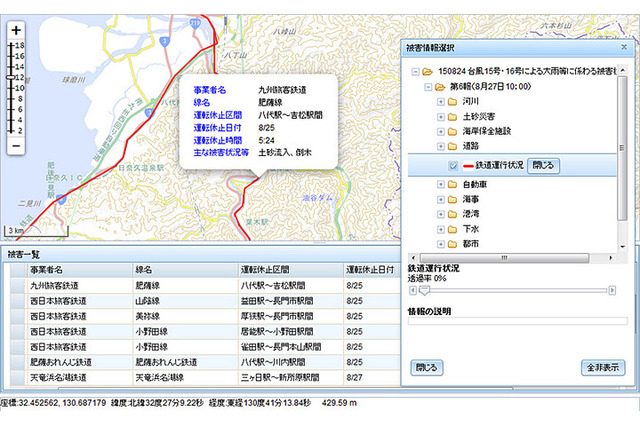The height and width of the screenshot is (426, 640).
Task: Click the 線名 column header
Action: 185,270
